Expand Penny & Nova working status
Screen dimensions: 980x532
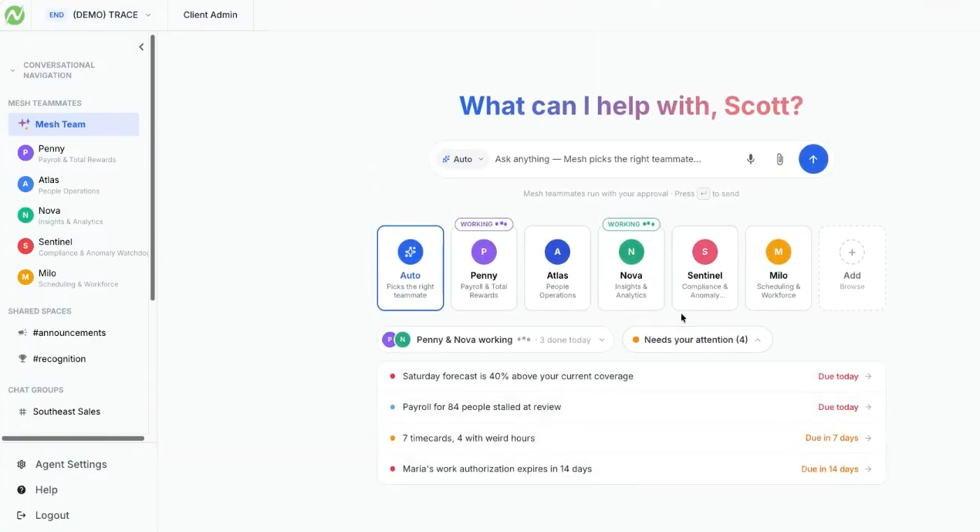pos(495,340)
